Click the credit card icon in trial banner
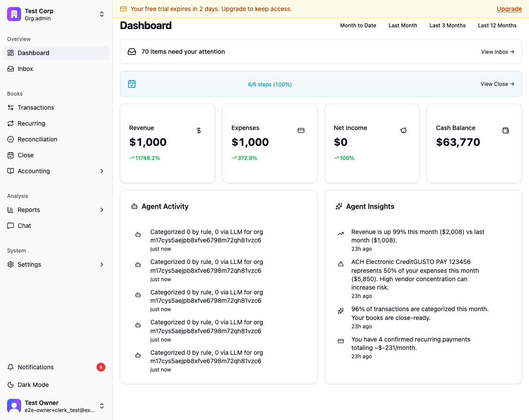The image size is (529, 420). [123, 9]
